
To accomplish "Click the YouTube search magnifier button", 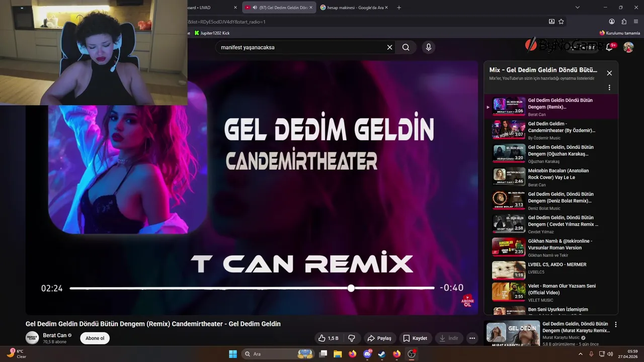I will pos(406,47).
